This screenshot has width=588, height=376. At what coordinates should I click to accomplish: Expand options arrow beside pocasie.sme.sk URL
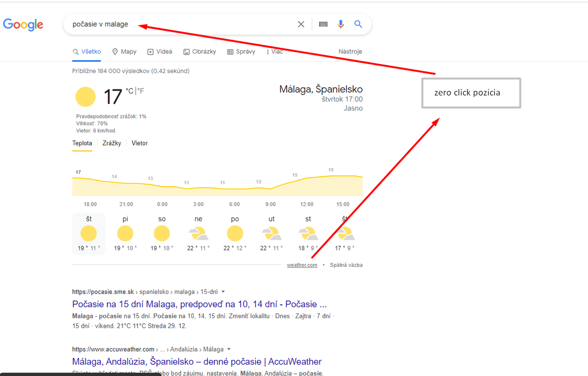223,292
